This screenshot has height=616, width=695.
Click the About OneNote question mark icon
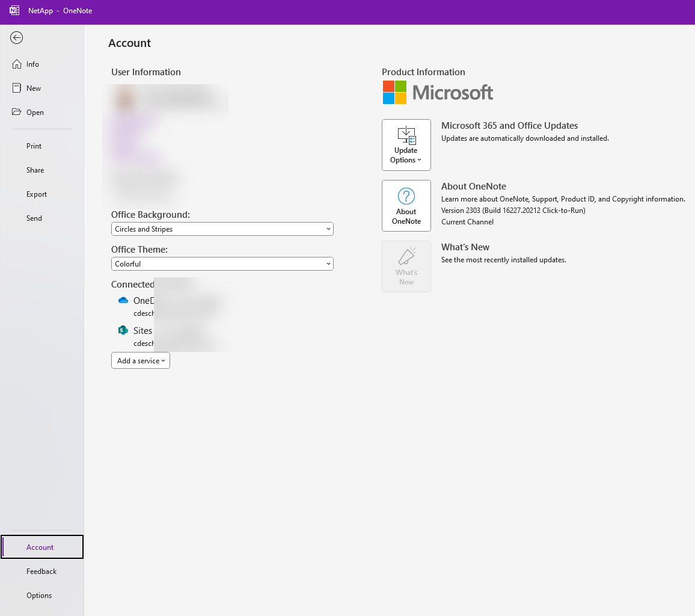pyautogui.click(x=406, y=196)
